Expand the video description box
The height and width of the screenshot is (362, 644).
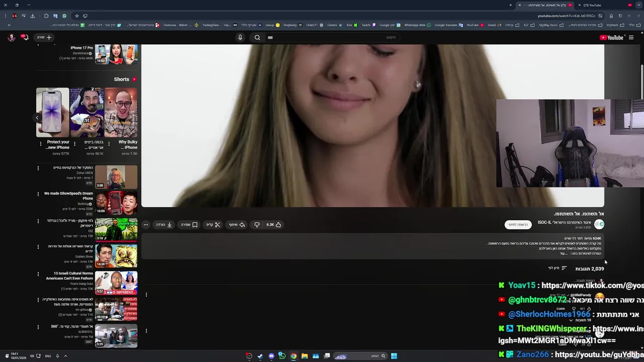(372, 246)
